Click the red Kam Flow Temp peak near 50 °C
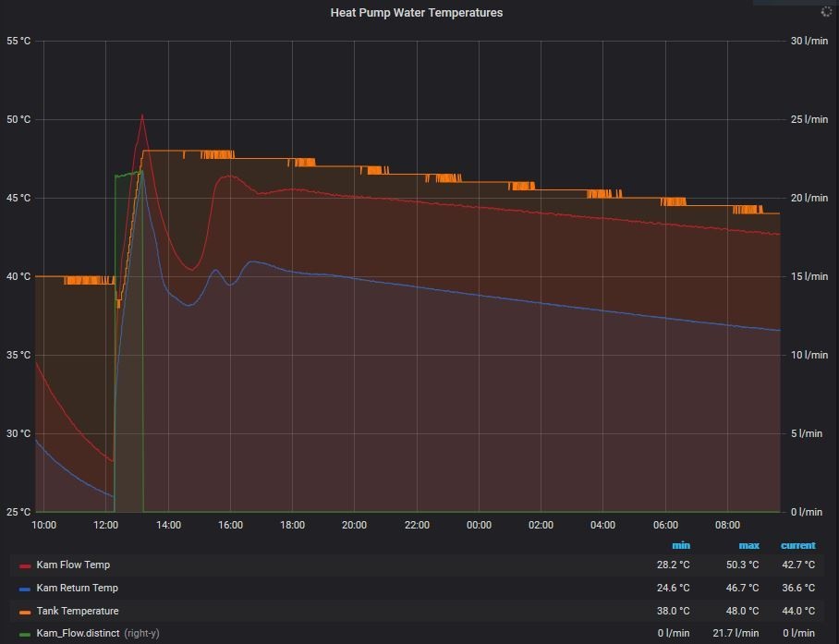This screenshot has width=839, height=644. click(x=141, y=115)
